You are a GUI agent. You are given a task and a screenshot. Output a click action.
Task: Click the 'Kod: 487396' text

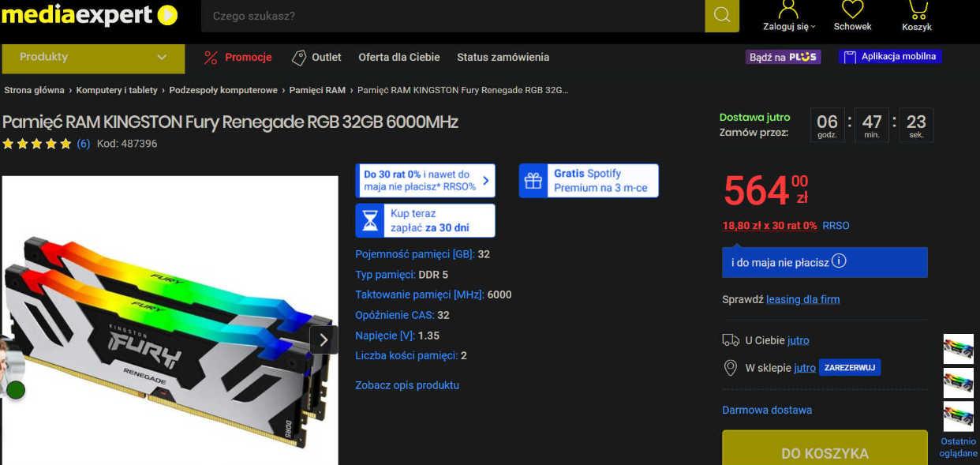127,144
